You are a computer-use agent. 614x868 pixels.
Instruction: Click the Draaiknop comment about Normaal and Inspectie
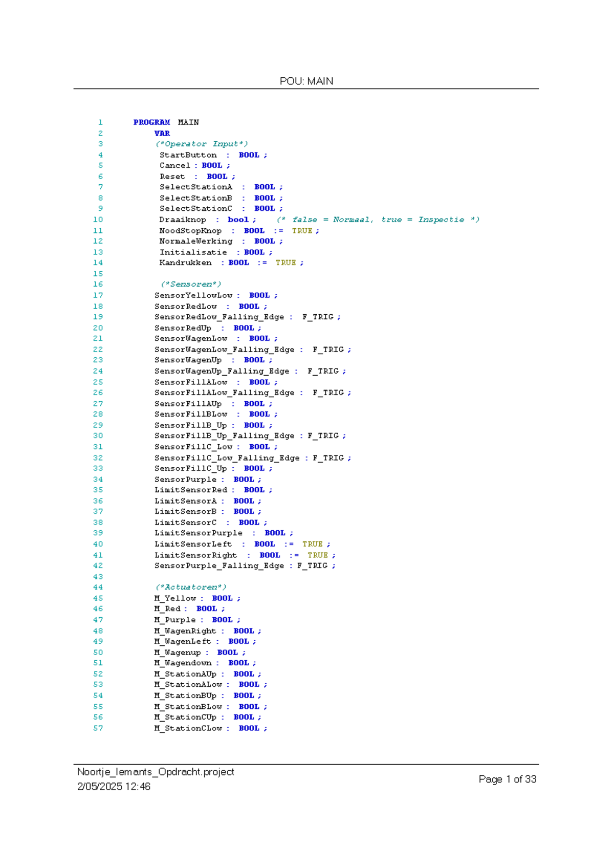tap(378, 220)
